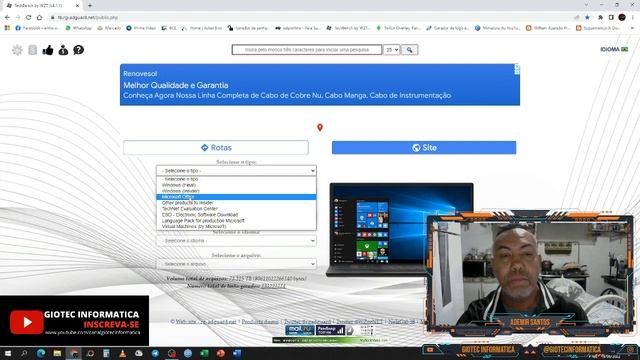
Task: Click the browser home button
Action: (x=39, y=17)
